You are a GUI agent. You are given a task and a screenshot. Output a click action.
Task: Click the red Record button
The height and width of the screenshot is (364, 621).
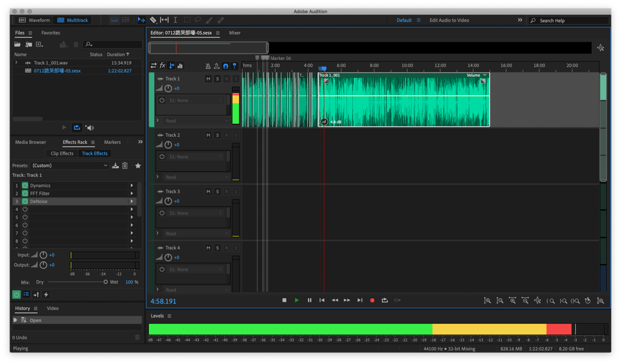point(372,300)
